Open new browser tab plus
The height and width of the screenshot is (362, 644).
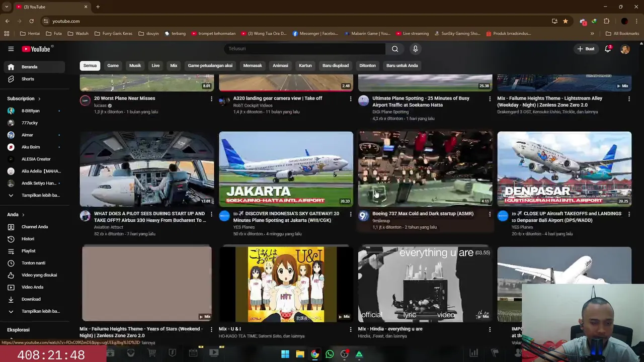98,7
